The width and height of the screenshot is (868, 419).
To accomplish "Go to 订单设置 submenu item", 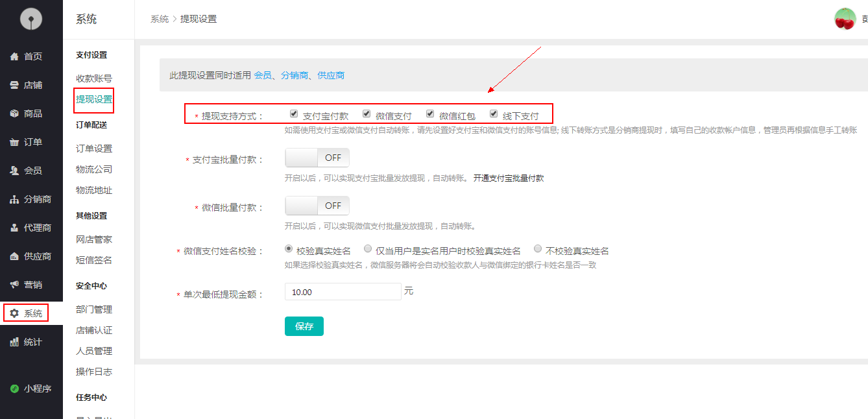I will click(x=94, y=149).
